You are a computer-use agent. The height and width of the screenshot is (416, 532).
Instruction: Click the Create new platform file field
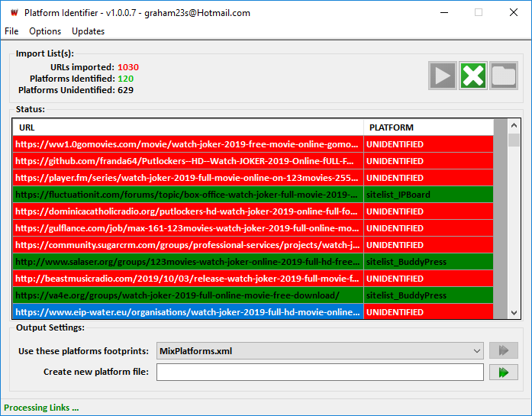[320, 372]
